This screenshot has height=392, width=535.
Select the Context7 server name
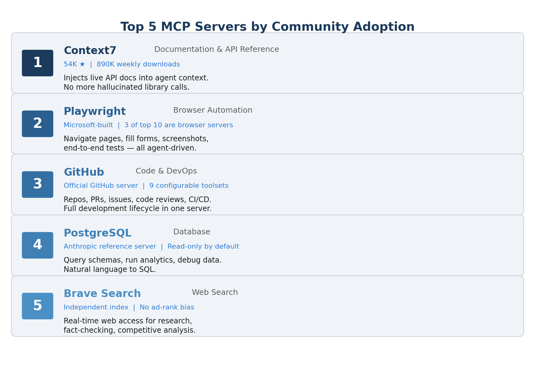(90, 51)
